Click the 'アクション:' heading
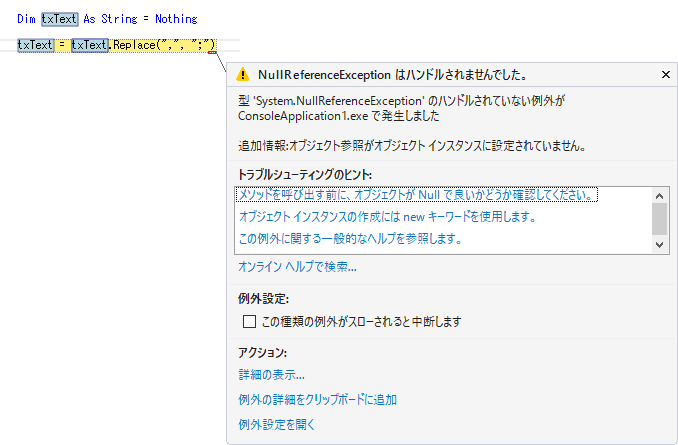The image size is (678, 445). 262,353
